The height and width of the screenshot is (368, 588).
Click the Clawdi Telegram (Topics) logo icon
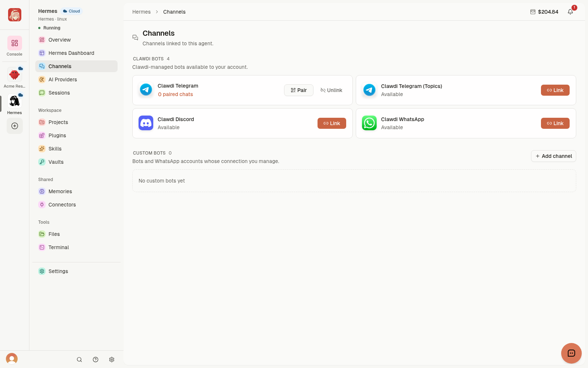point(369,90)
